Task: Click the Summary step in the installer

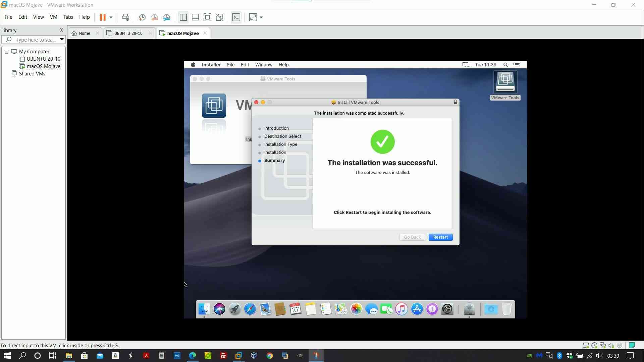Action: tap(274, 161)
